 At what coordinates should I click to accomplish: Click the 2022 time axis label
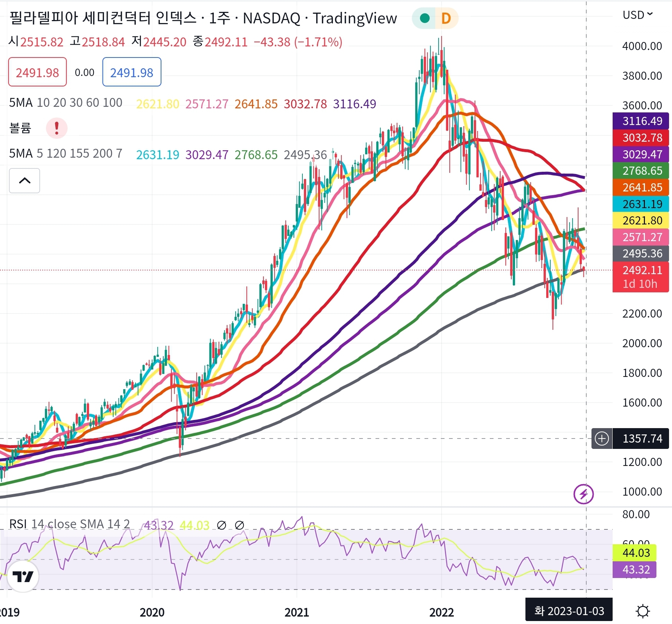442,612
